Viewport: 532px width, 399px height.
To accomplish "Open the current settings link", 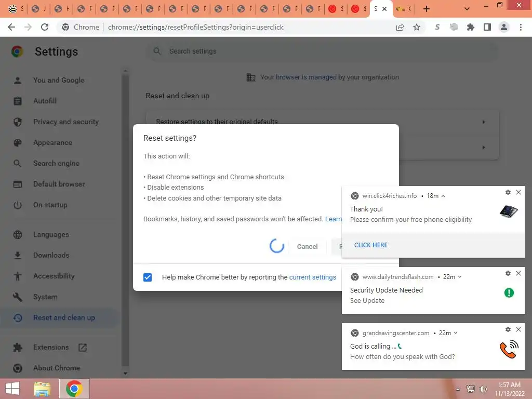I will click(x=312, y=277).
